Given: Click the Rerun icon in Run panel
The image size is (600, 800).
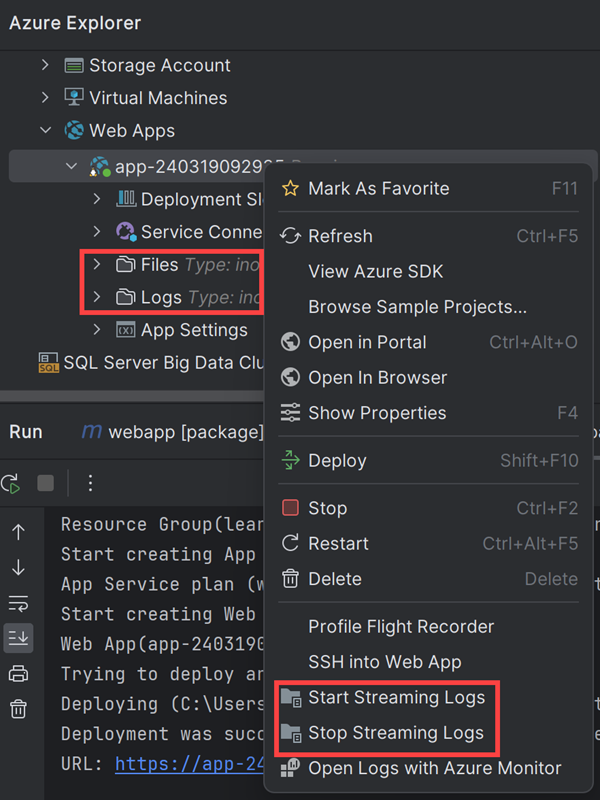Looking at the screenshot, I should click(x=11, y=483).
